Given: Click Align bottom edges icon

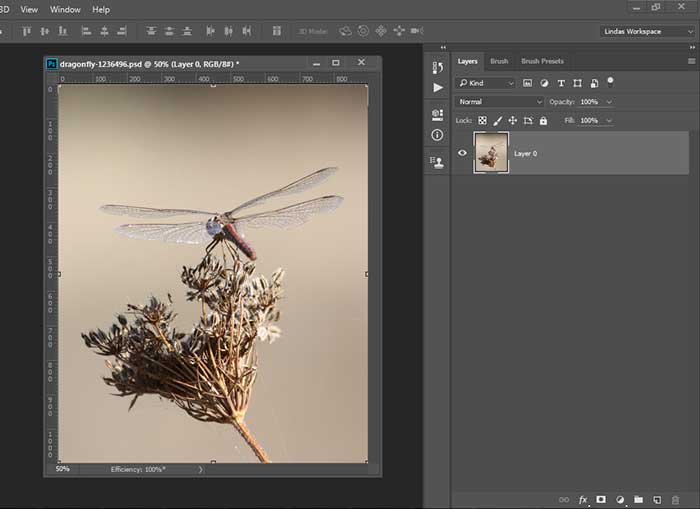Looking at the screenshot, I should click(62, 31).
